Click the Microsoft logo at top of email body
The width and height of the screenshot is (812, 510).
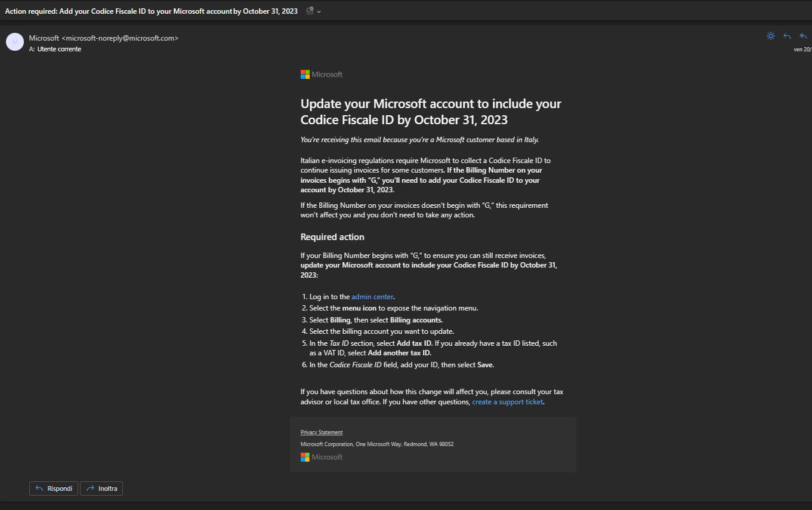pyautogui.click(x=322, y=75)
